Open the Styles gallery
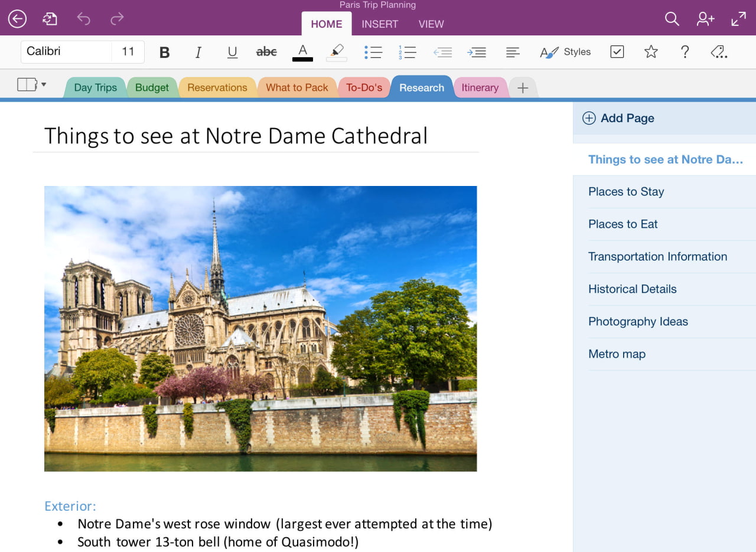The width and height of the screenshot is (756, 552). pos(565,52)
